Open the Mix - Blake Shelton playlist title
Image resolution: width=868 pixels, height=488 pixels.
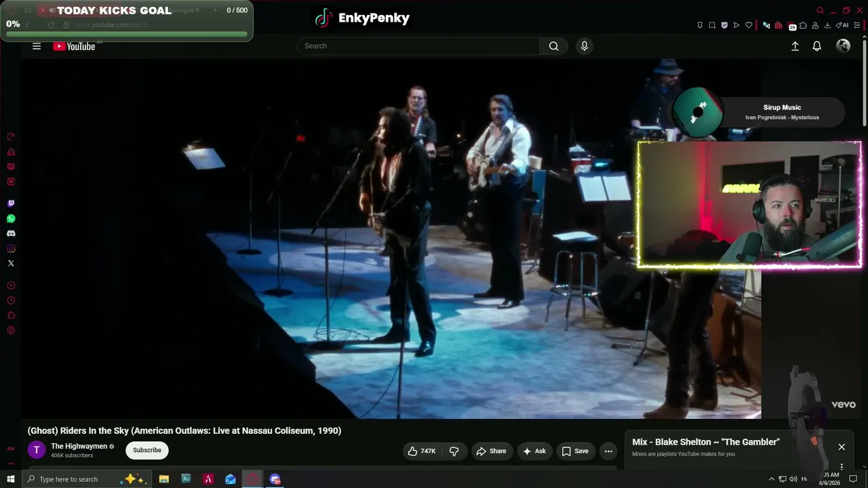(x=706, y=442)
